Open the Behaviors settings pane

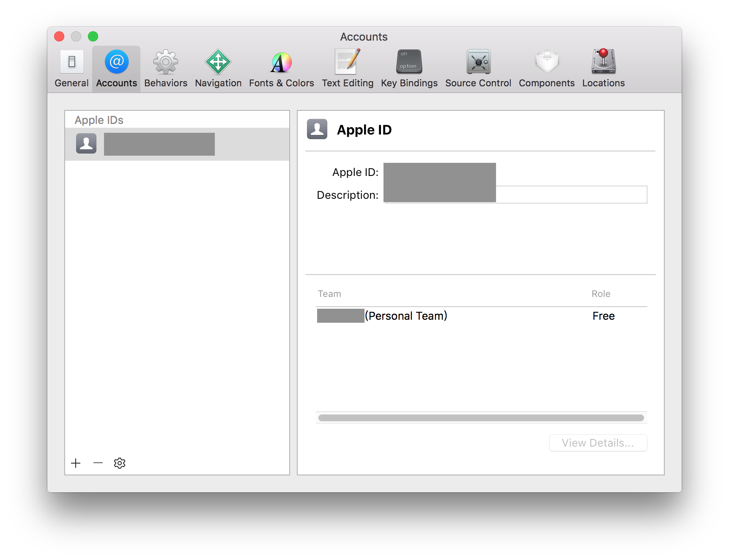165,68
